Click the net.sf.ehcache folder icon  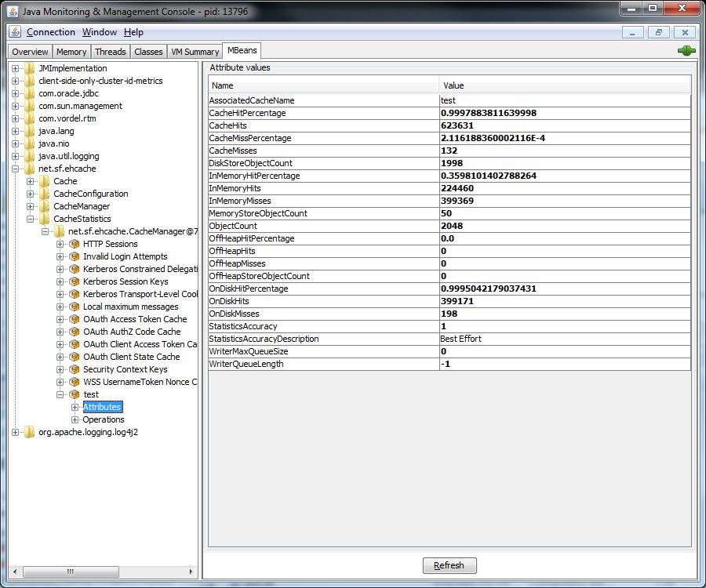[30, 169]
